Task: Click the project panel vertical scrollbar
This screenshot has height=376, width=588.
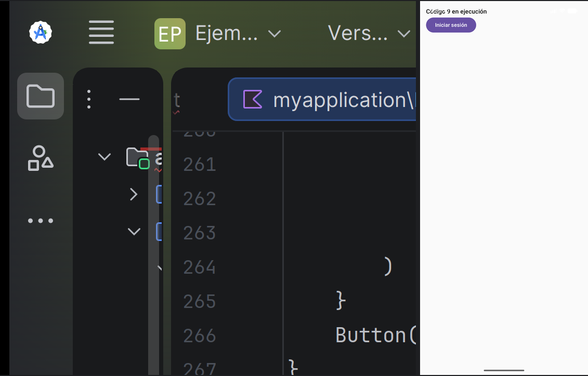Action: click(153, 254)
